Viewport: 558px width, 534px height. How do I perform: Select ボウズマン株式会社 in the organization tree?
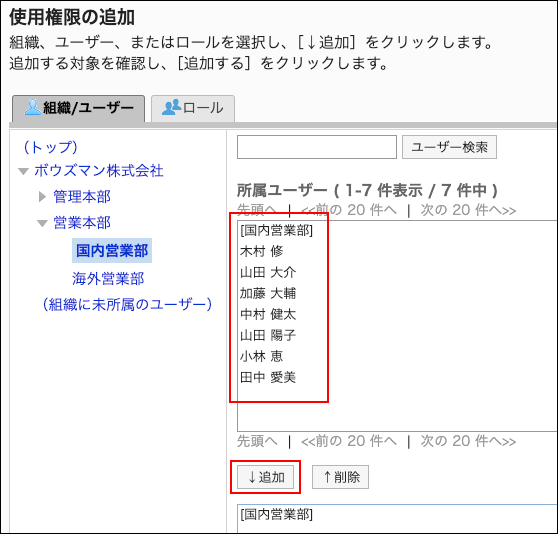click(x=99, y=171)
